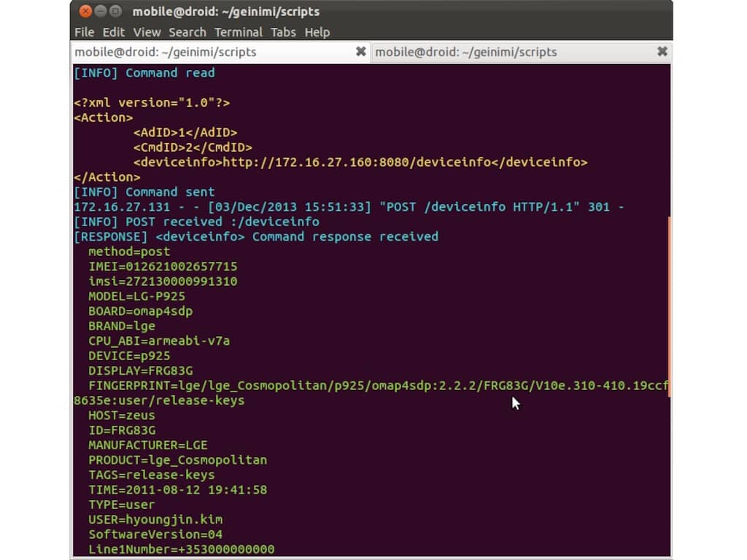Image resolution: width=747 pixels, height=560 pixels.
Task: Click the '[RESPONSE] <deviceinfo>' line
Action: (x=256, y=237)
